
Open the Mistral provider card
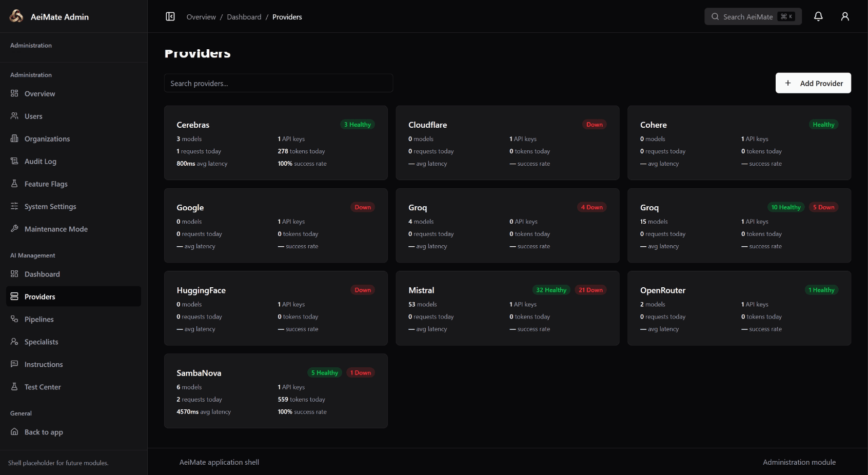(507, 308)
